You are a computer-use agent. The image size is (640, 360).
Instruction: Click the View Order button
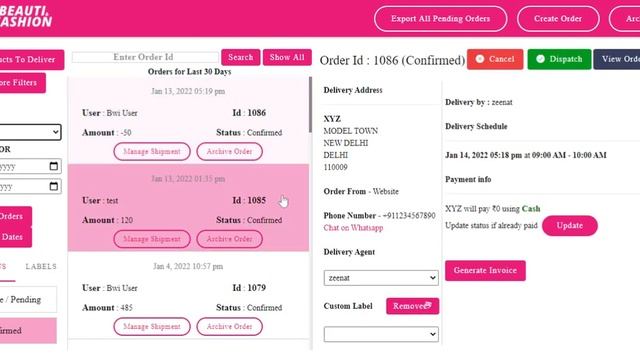point(617,59)
